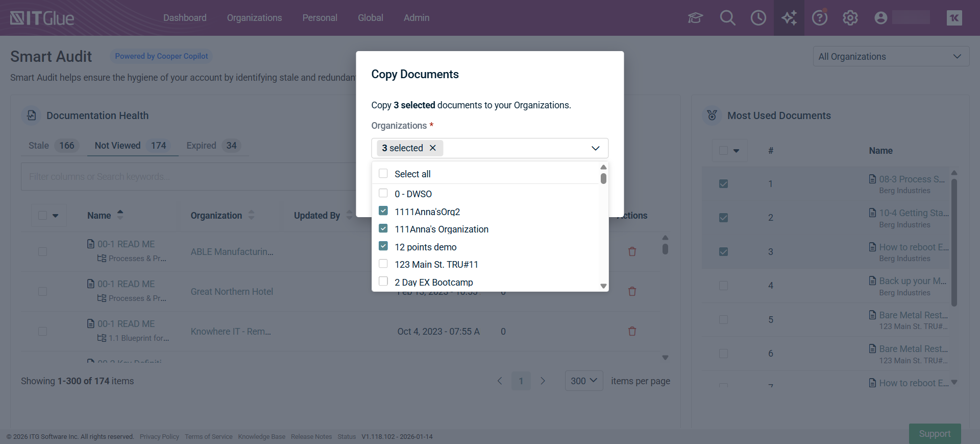Viewport: 980px width, 444px height.
Task: Click the user profile avatar icon
Action: [x=880, y=18]
